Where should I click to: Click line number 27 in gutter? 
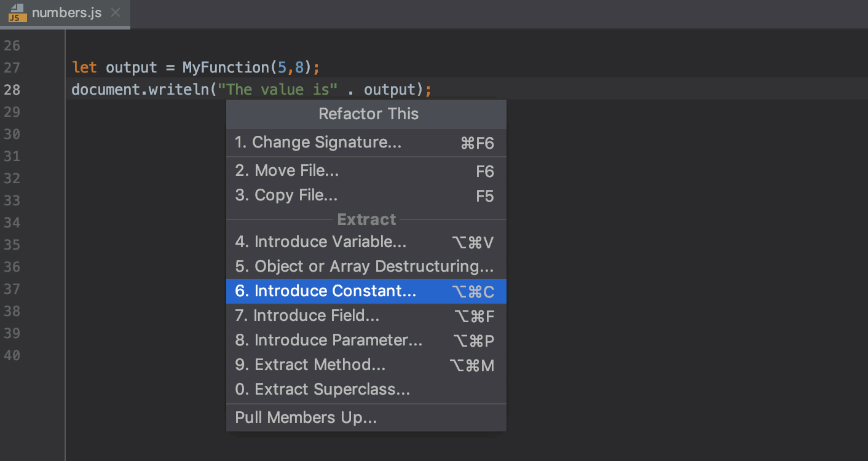pos(12,68)
